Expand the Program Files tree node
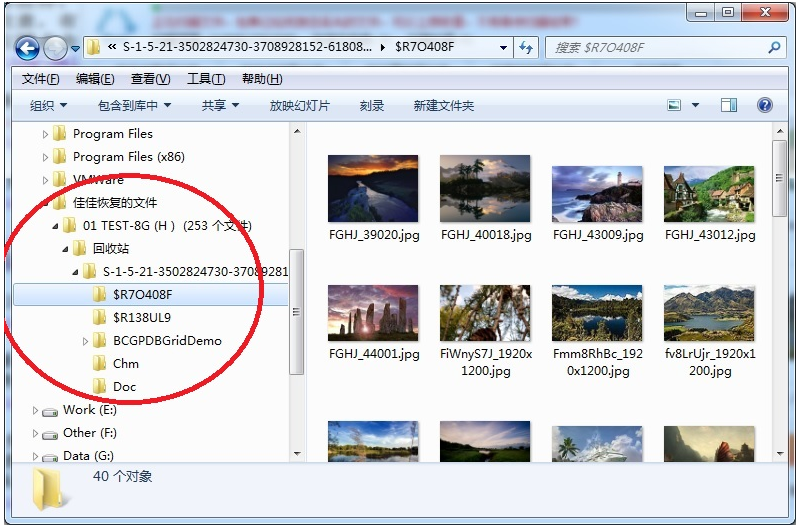Viewport: 802px width, 526px height. (45, 134)
